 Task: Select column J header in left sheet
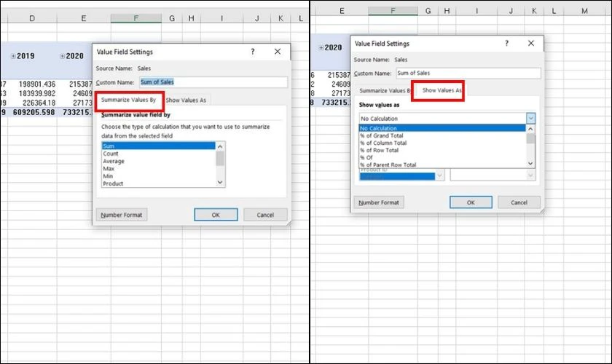tap(256, 18)
